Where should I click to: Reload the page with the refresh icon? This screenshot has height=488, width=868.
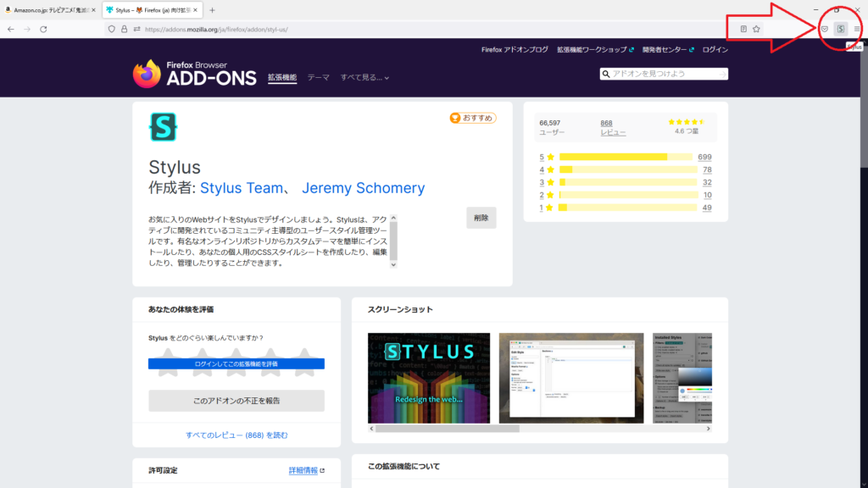point(43,29)
